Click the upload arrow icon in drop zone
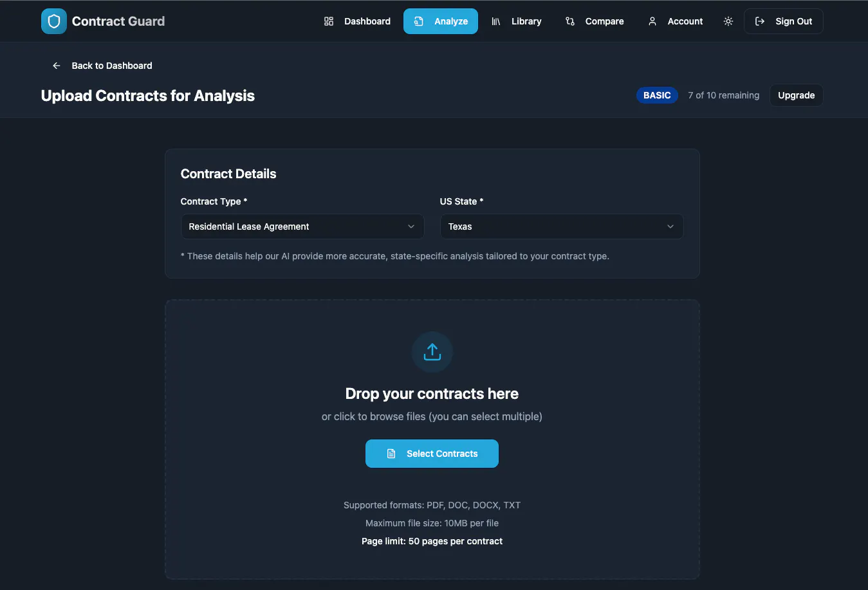 [432, 352]
